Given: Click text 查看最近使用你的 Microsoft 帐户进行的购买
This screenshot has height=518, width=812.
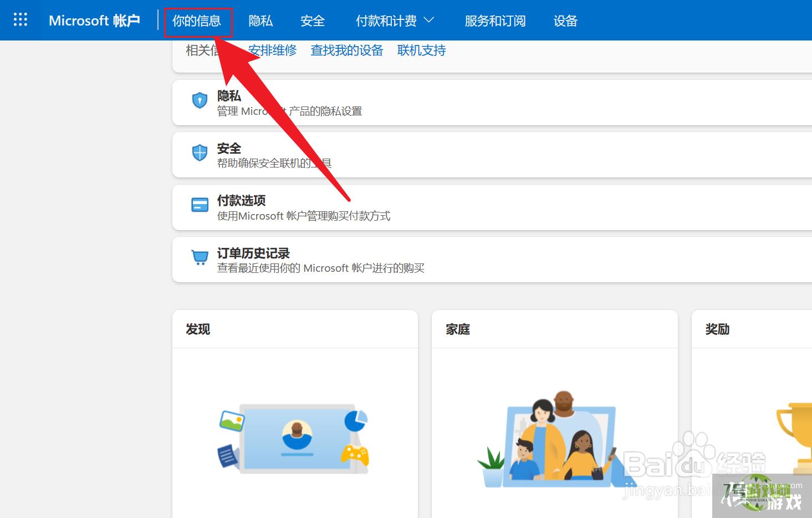Looking at the screenshot, I should tap(320, 268).
